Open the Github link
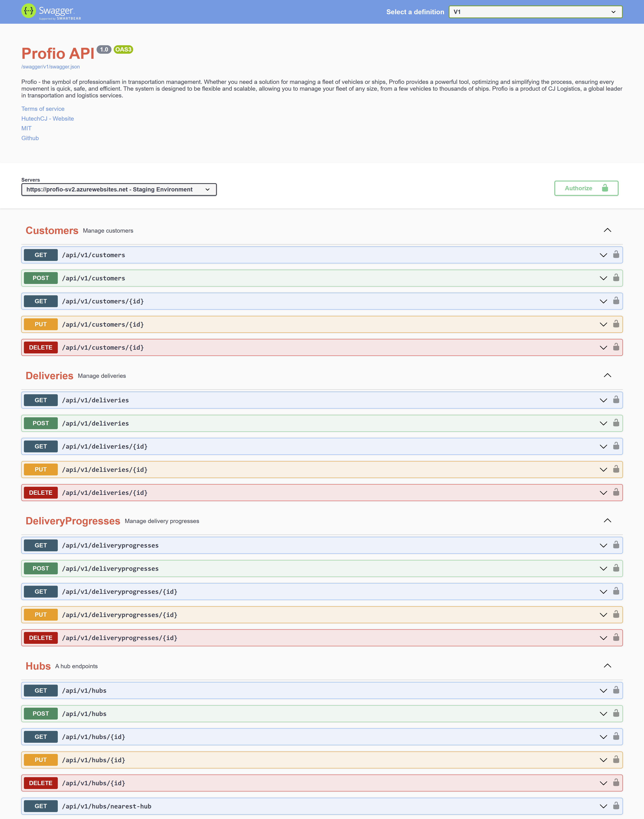Image resolution: width=644 pixels, height=819 pixels. [30, 138]
